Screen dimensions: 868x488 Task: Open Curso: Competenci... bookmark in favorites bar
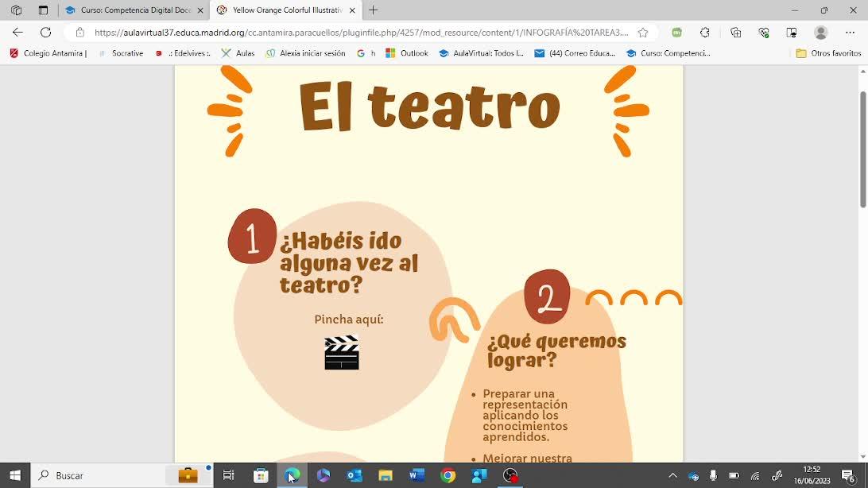click(668, 53)
